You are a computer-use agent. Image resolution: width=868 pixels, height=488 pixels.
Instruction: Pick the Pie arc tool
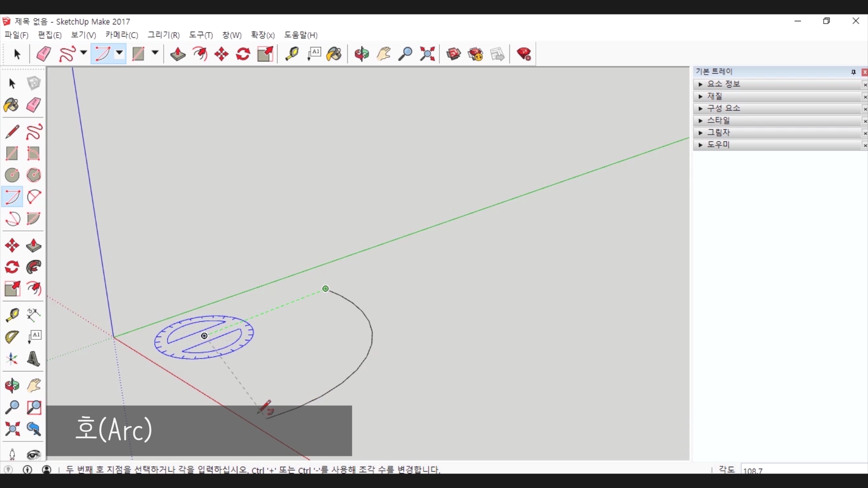[x=33, y=219]
